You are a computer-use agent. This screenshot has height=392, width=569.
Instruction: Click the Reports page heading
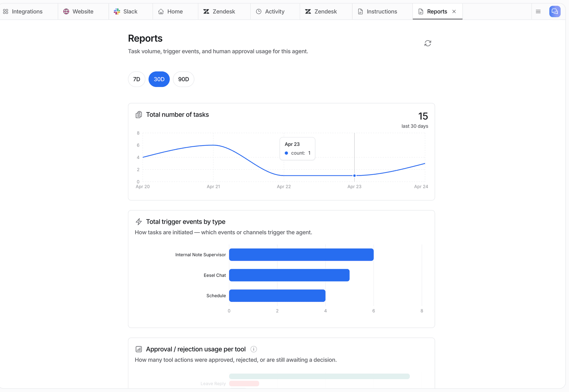click(145, 38)
